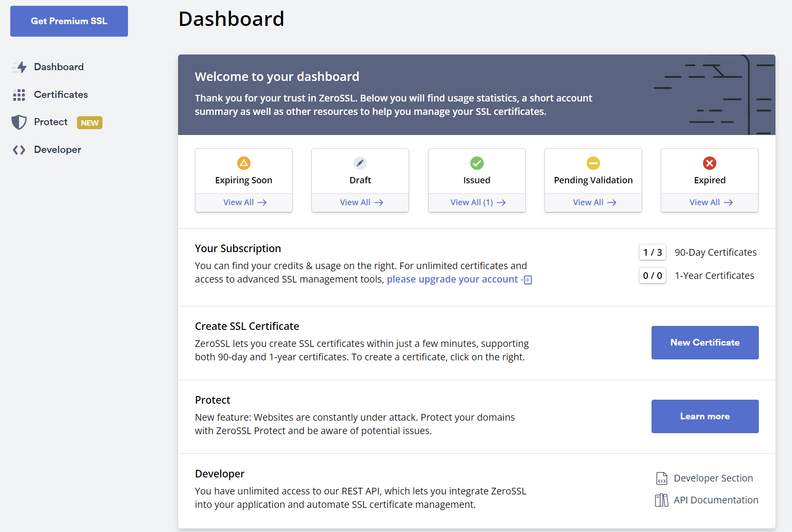Click the Certificates grid icon
The image size is (792, 532).
point(19,95)
